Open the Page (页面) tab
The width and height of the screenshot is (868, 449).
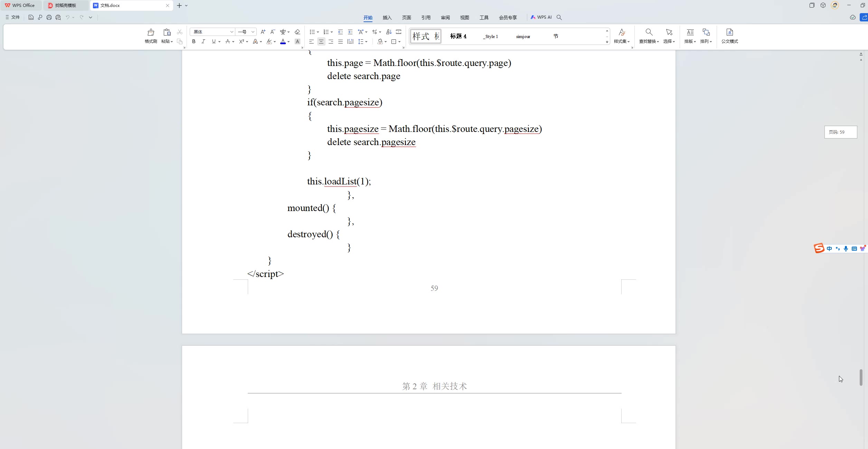coord(406,17)
